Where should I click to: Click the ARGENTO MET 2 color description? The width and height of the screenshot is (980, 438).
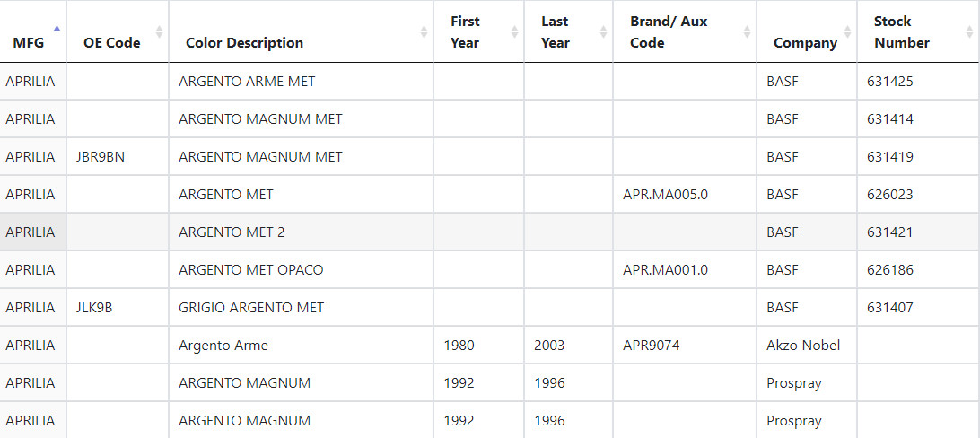[x=232, y=232]
